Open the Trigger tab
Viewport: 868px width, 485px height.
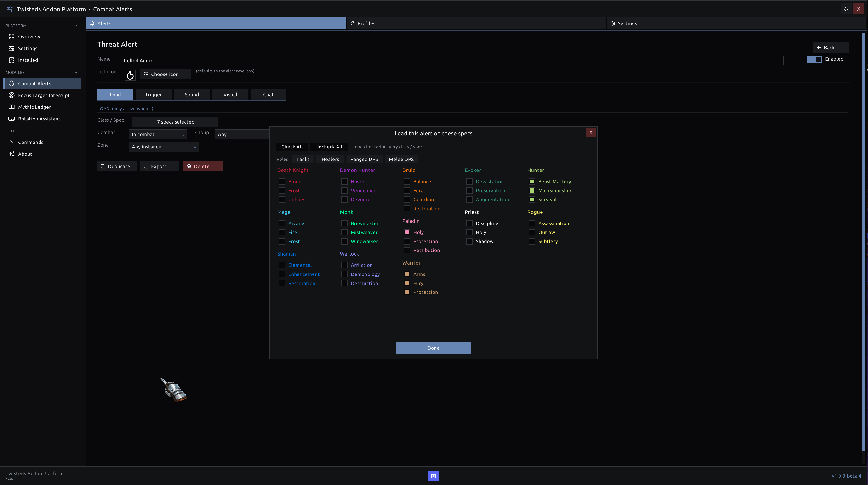(x=153, y=94)
